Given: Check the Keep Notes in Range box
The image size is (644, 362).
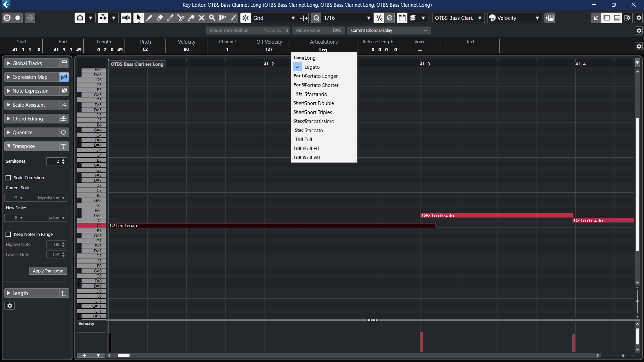Looking at the screenshot, I should click(8, 235).
